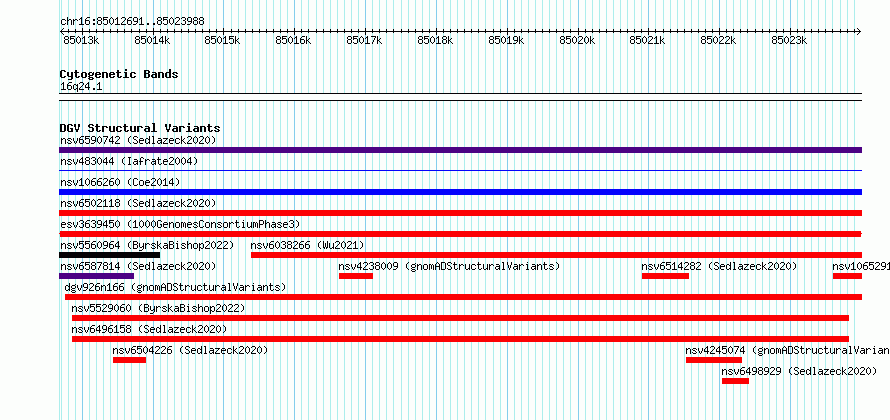The image size is (890, 420).
Task: Click the chr16:85012691..85023988 region label
Action: coord(132,22)
